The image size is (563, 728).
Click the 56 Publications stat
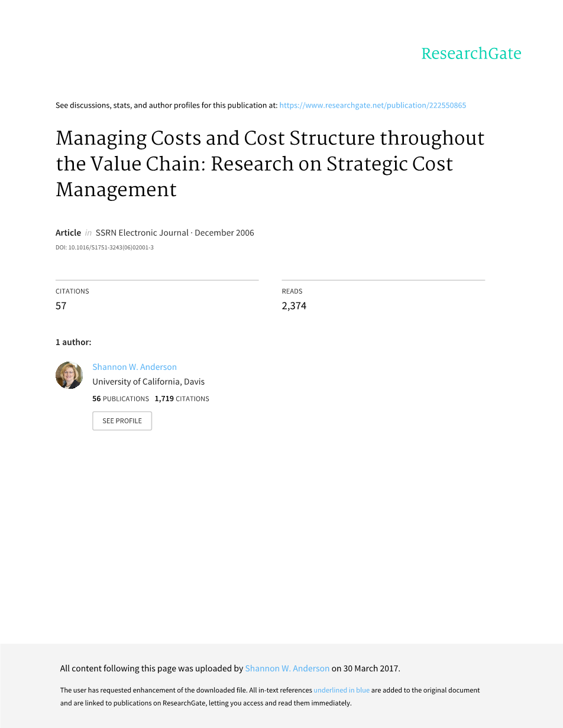(x=121, y=399)
